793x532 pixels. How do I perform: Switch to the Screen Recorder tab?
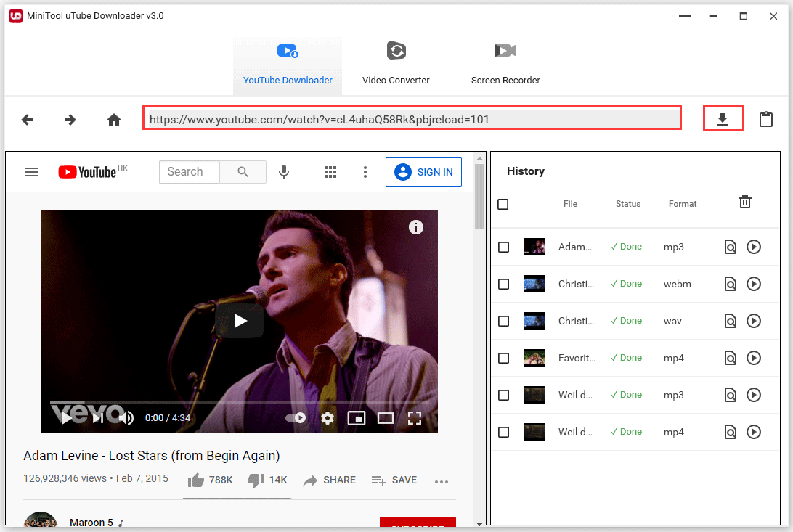pyautogui.click(x=505, y=66)
